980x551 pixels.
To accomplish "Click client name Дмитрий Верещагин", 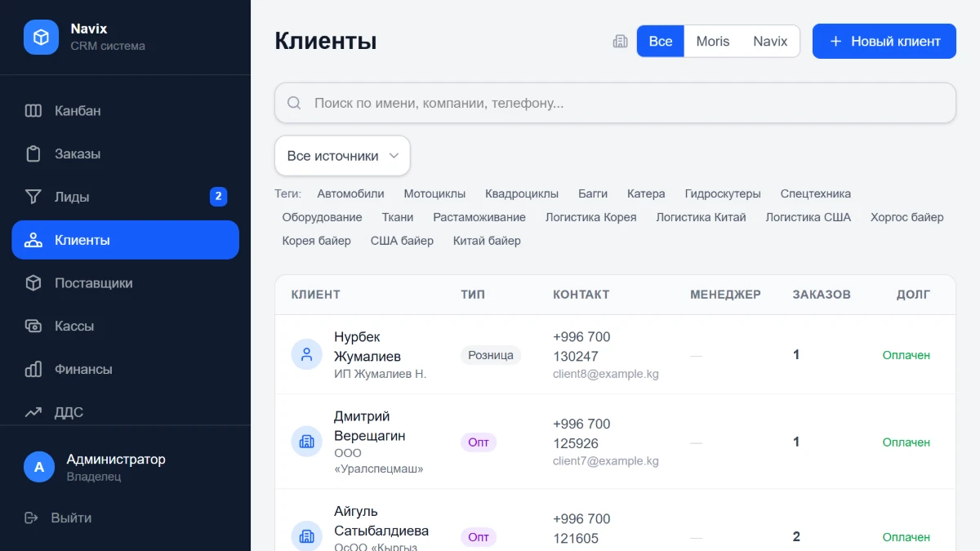I will pos(370,426).
